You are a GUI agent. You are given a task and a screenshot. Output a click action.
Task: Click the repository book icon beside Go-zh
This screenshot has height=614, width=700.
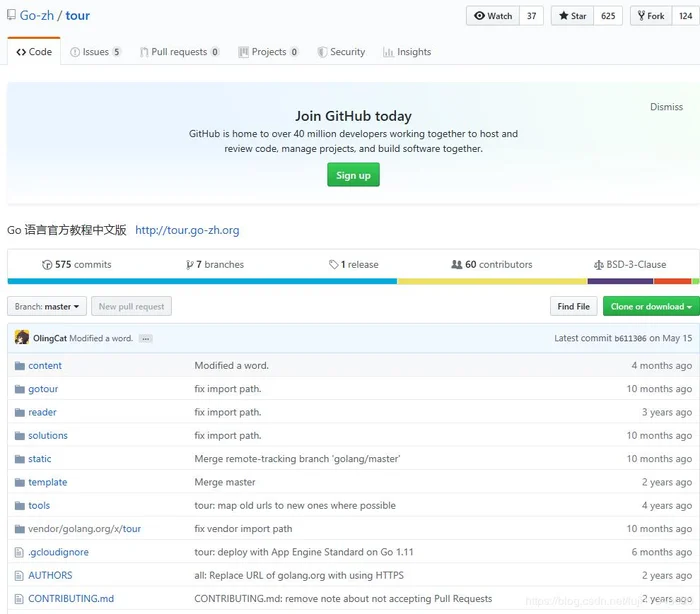click(x=11, y=15)
